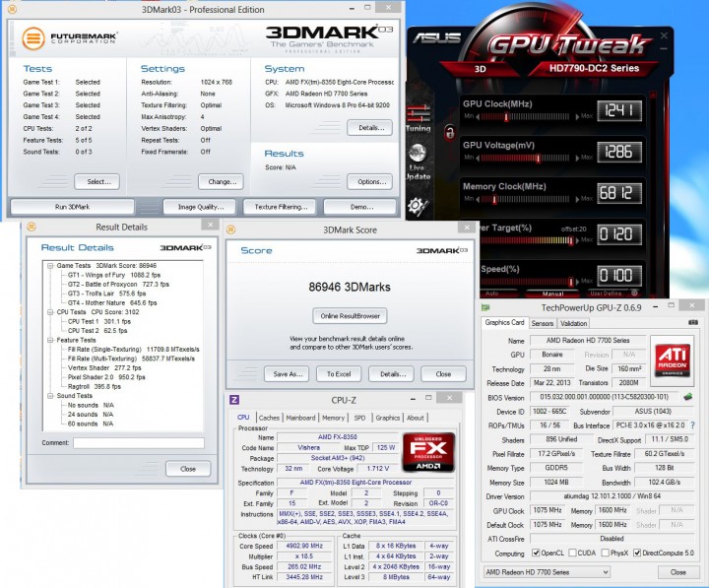Collapse the CPU Tests tree node

[x=50, y=312]
